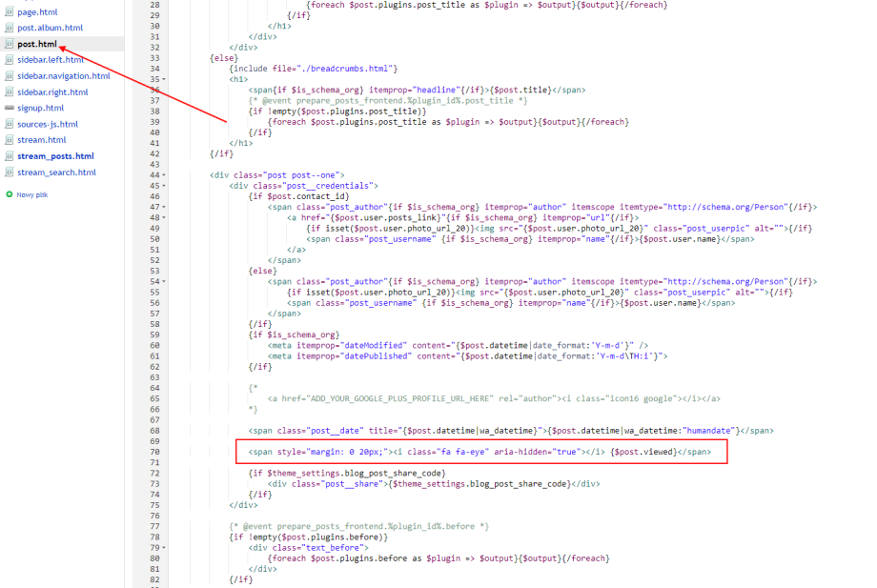Click the file icon beside stream.html

coord(10,140)
